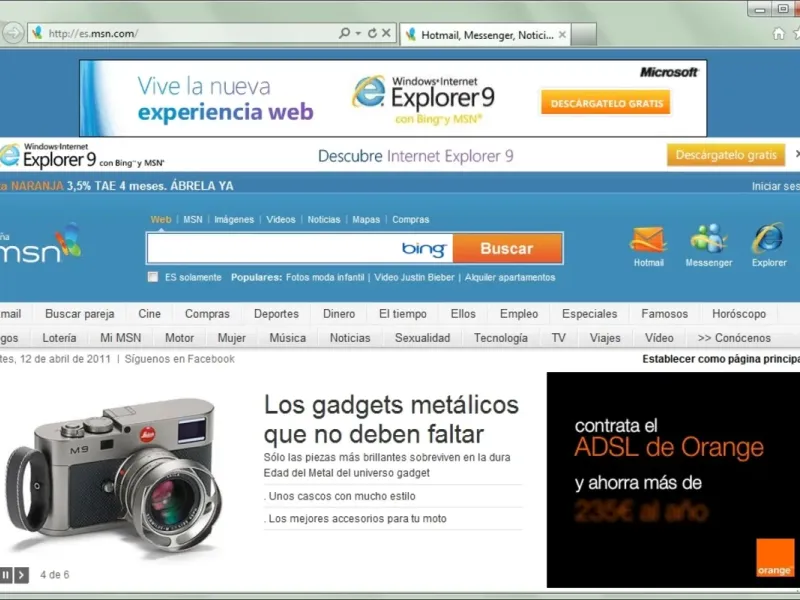Open the El tiempo menu item
Screen dimensions: 800x600
tap(403, 314)
